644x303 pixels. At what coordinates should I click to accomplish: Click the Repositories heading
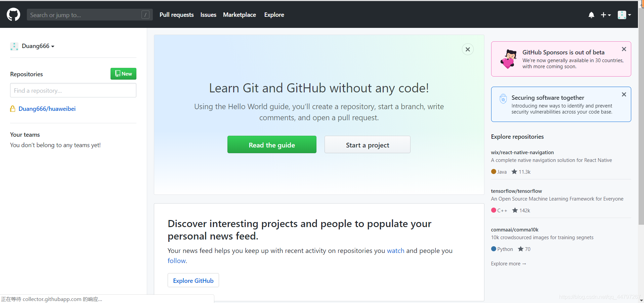pos(27,74)
